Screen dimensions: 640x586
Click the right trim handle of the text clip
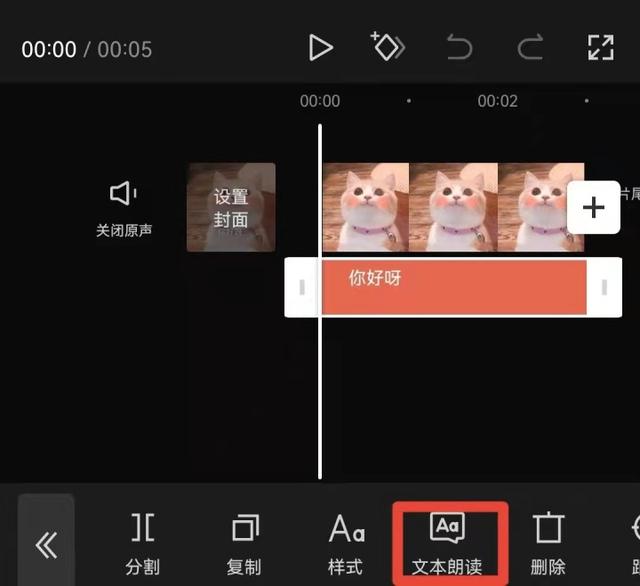[604, 288]
